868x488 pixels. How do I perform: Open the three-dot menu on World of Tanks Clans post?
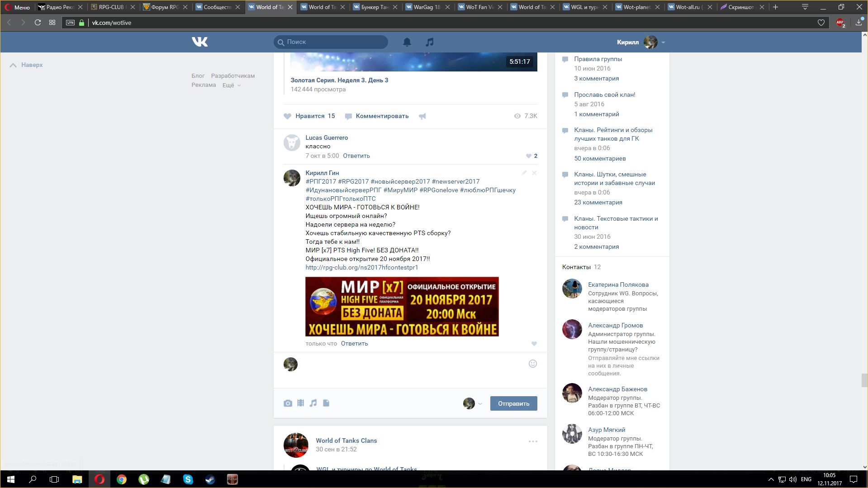coord(533,441)
